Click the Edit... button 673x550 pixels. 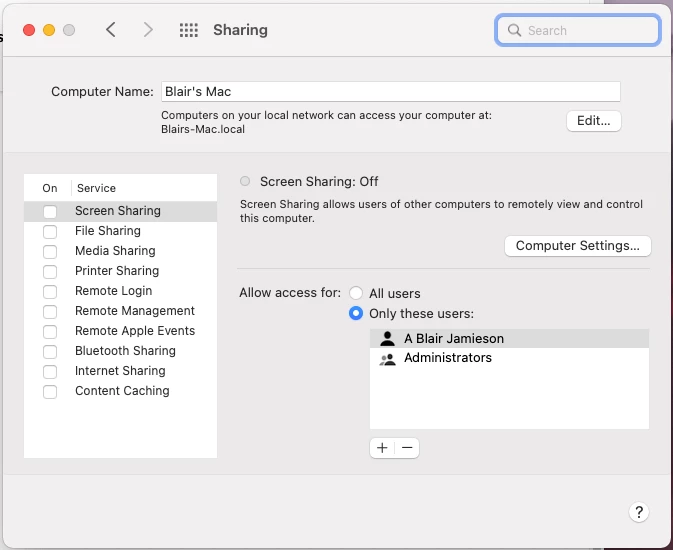tap(594, 121)
